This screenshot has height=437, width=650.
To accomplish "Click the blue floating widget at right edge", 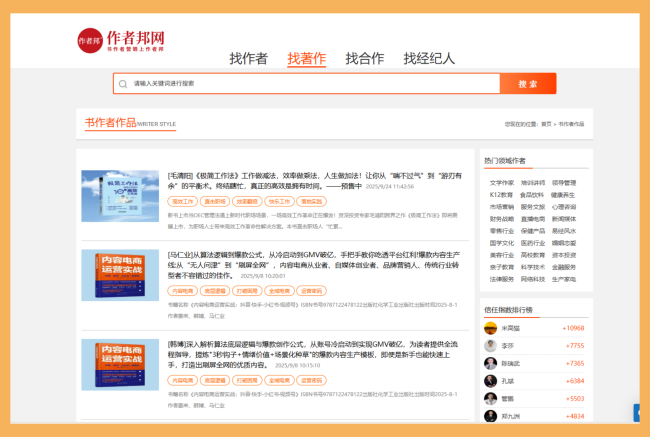I will tap(636, 411).
